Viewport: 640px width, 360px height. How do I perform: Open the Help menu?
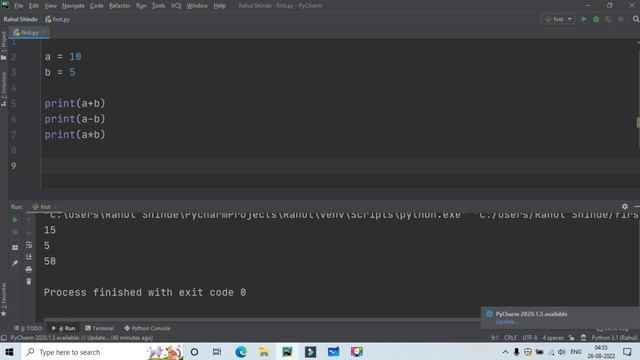point(220,6)
